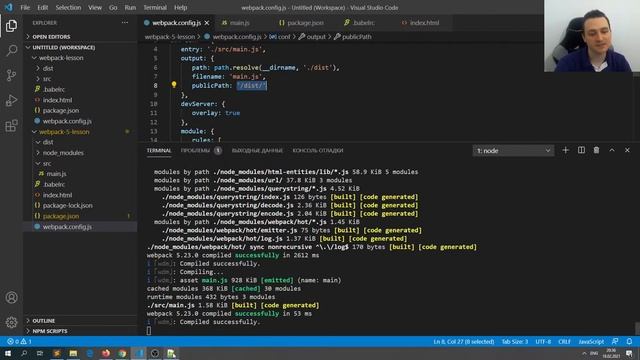Image resolution: width=640 pixels, height=360 pixels.
Task: Collapse the Untitled (Workspace) section
Action: click(81, 47)
